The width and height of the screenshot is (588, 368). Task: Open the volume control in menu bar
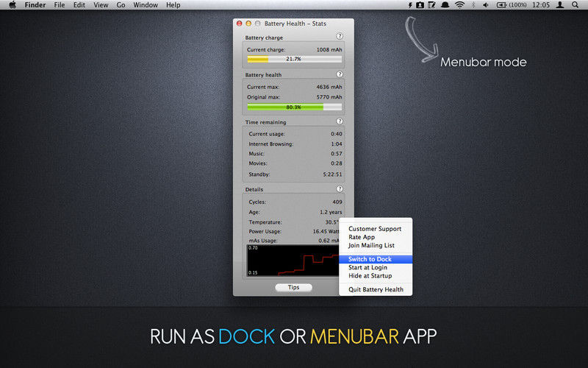click(486, 5)
